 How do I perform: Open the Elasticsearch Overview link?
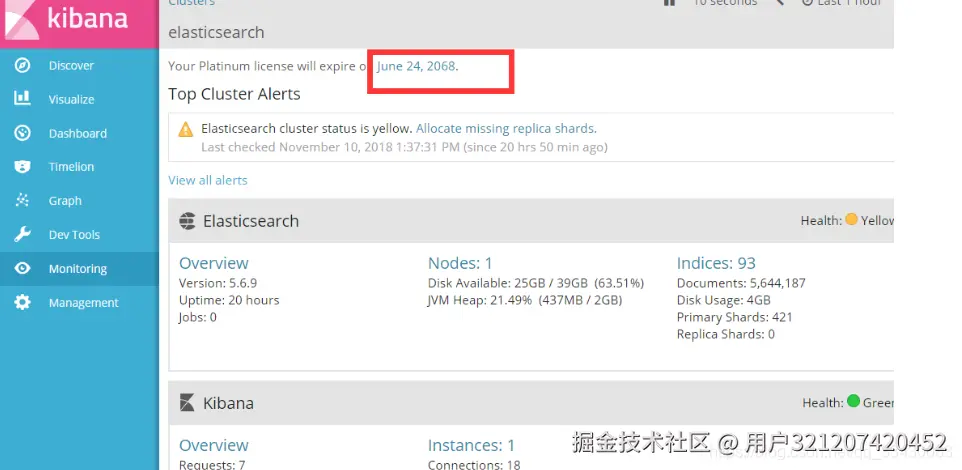[214, 263]
